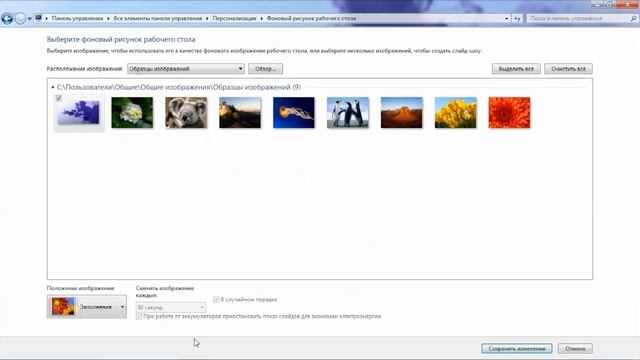This screenshot has width=640, height=360.
Task: Select the koala thumbnail
Action: tap(186, 113)
